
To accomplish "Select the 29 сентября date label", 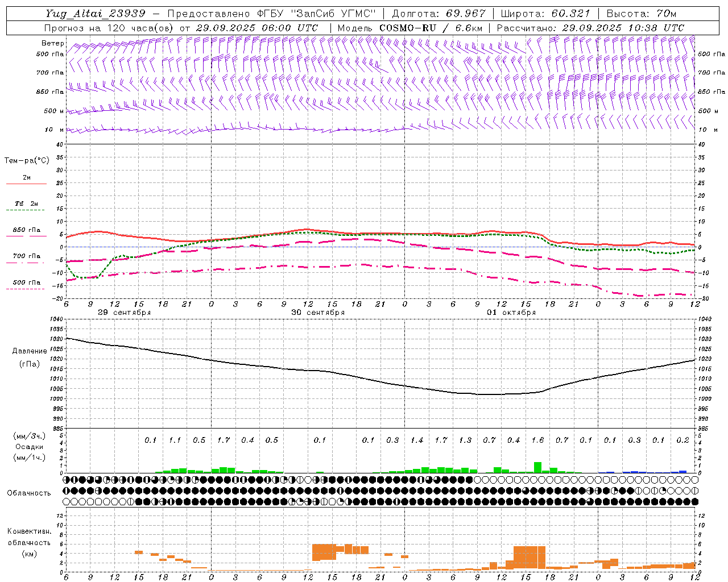I will (x=124, y=313).
